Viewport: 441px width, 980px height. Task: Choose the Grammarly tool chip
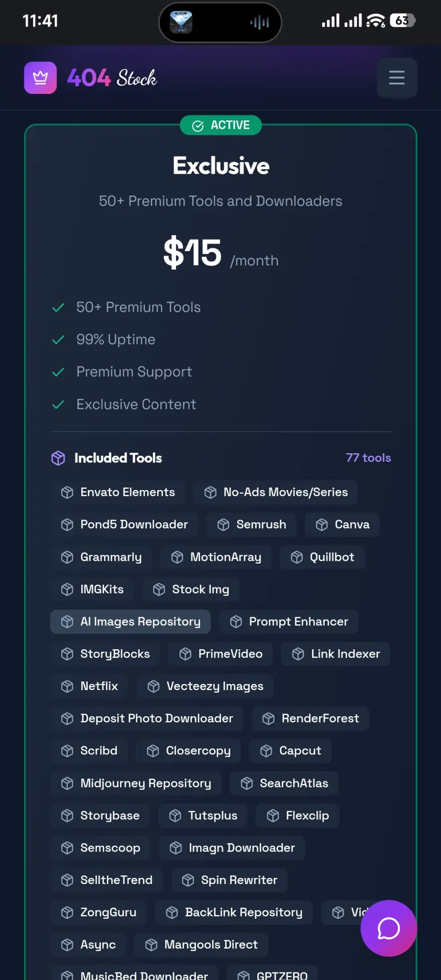click(101, 557)
